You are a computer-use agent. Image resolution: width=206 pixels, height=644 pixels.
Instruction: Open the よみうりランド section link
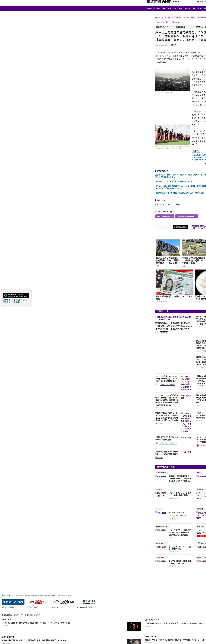[x=152, y=620]
